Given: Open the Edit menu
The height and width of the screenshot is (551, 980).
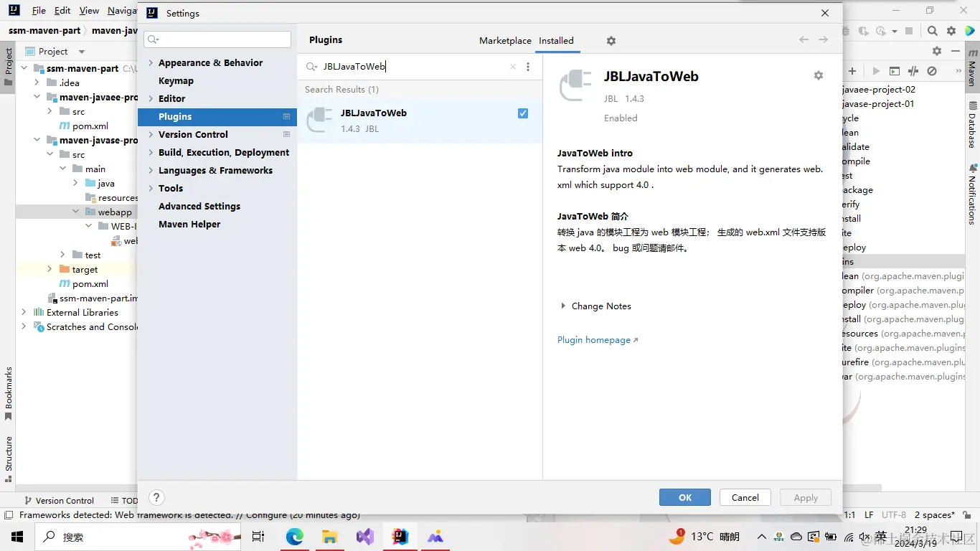Looking at the screenshot, I should [62, 11].
